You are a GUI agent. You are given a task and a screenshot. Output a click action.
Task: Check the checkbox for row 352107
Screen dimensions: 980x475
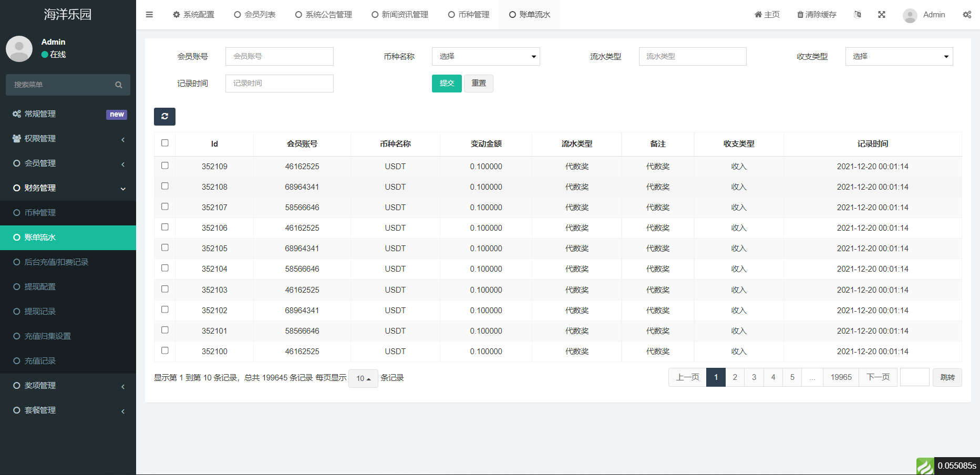tap(165, 206)
